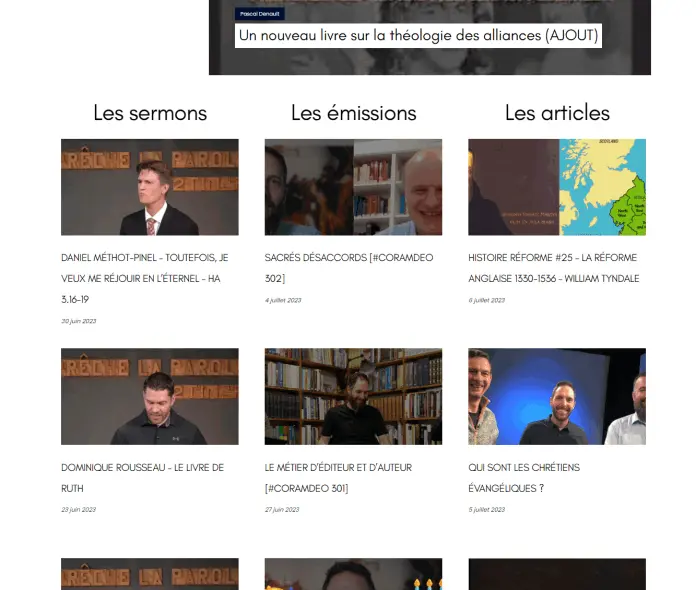This screenshot has width=696, height=590.
Task: Click the Dominique Rousseau sermon thumbnail
Action: tap(150, 396)
